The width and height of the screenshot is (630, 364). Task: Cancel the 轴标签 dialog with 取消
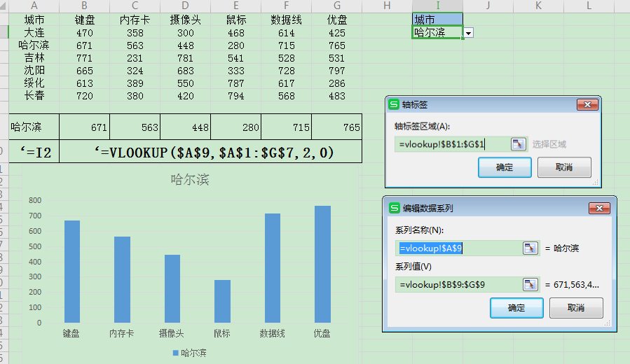pyautogui.click(x=564, y=167)
